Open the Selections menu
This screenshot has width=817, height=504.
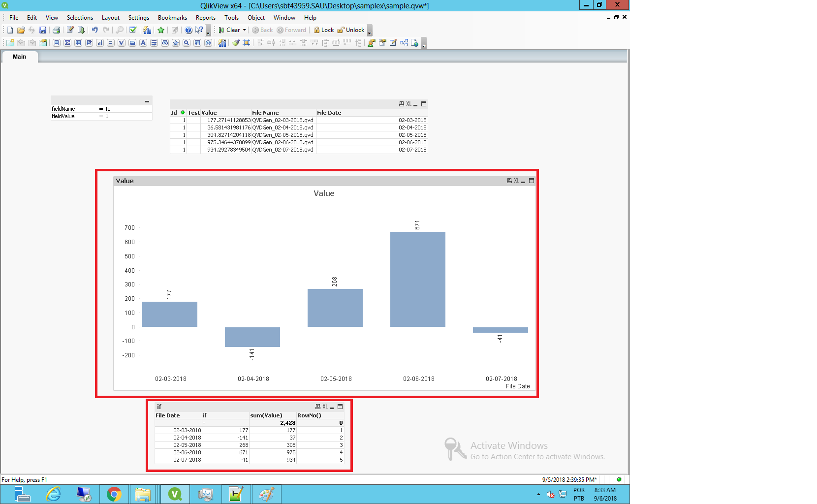[80, 18]
